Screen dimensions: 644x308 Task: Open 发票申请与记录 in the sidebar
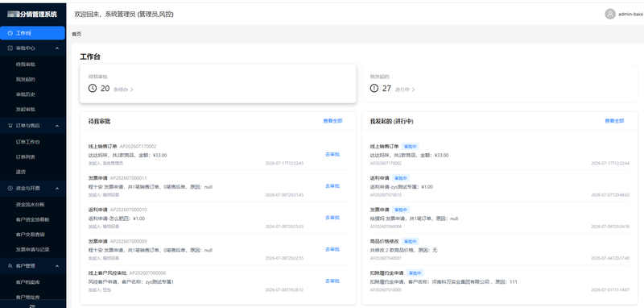pos(33,249)
